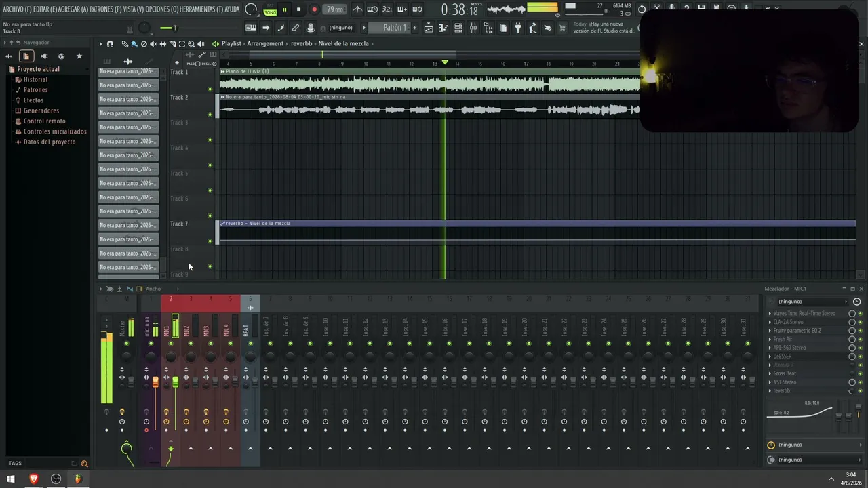Open the Playlist window icon
This screenshot has width=868, height=488.
click(429, 28)
